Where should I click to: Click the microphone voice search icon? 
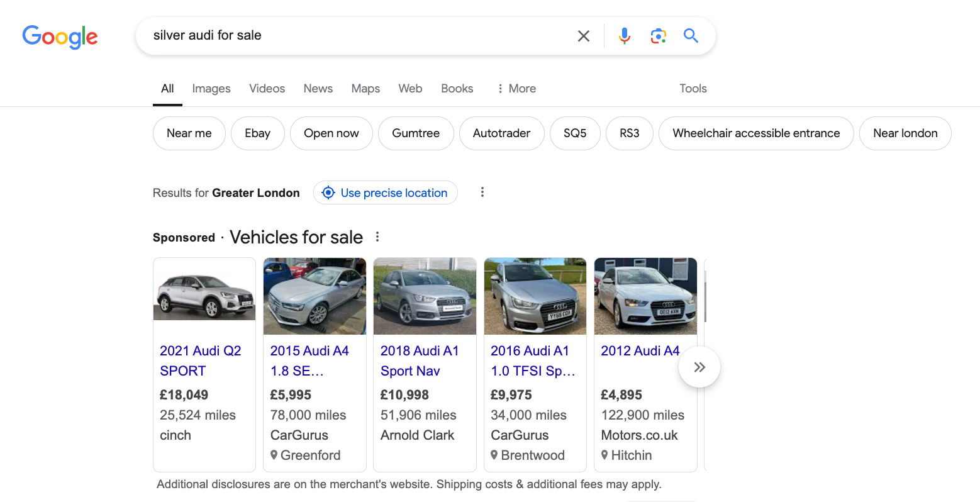pyautogui.click(x=624, y=36)
